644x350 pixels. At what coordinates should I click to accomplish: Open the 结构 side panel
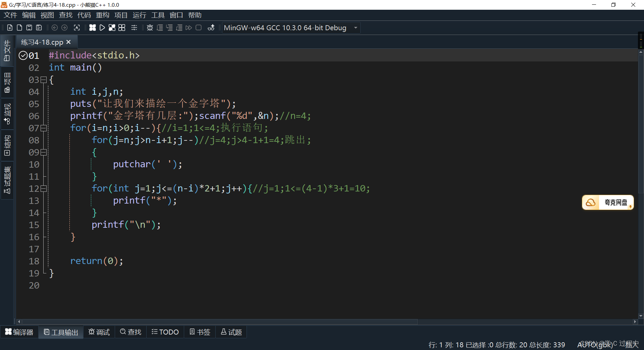[7, 145]
